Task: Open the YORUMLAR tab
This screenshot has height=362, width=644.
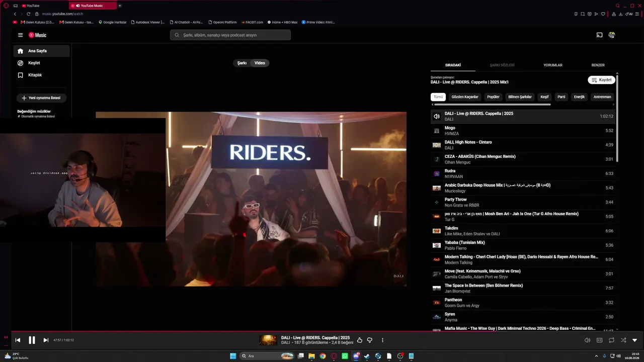Action: point(553,65)
